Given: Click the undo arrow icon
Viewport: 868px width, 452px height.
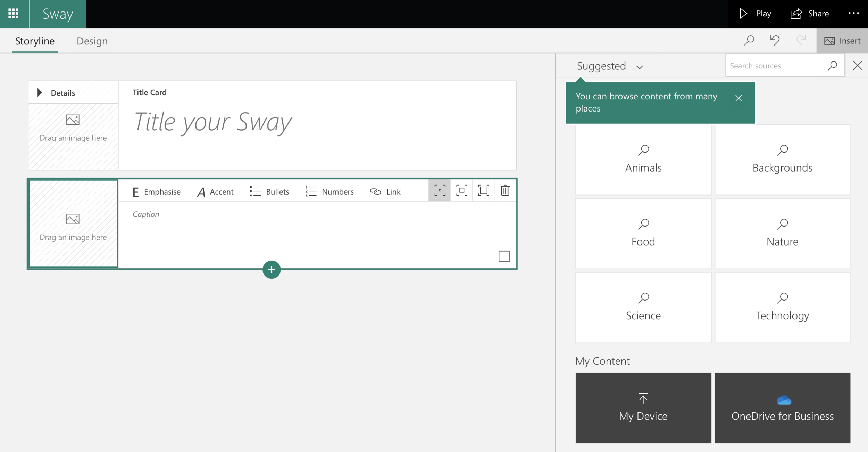Looking at the screenshot, I should pos(775,41).
